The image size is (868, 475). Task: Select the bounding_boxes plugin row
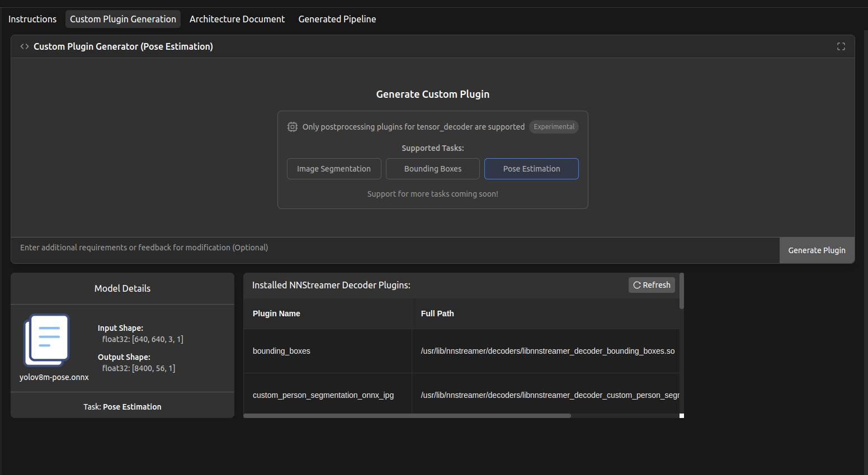[461, 351]
